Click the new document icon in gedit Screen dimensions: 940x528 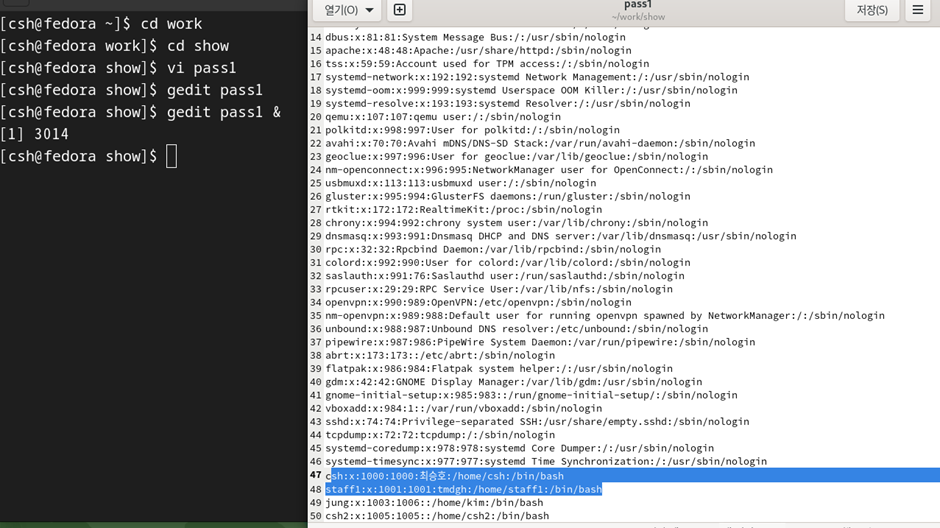(399, 10)
